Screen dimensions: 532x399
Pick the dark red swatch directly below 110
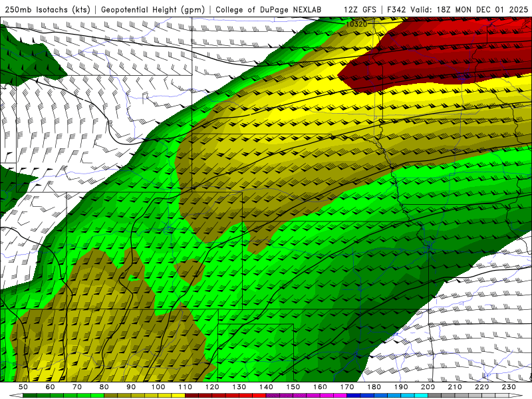pos(192,396)
